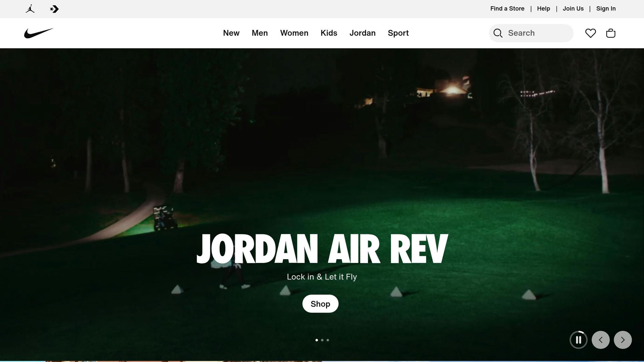The image size is (644, 362).
Task: Click the search magnifier icon
Action: [x=498, y=33]
